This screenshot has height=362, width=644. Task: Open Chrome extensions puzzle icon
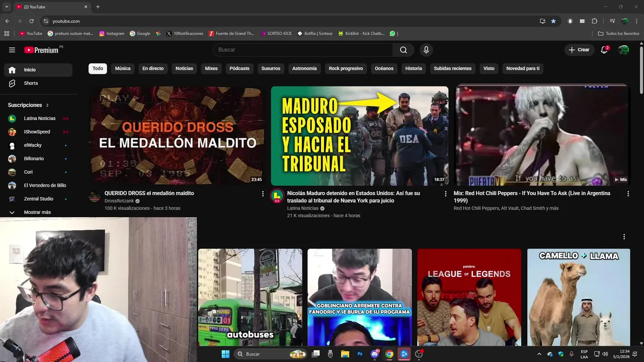[x=594, y=21]
